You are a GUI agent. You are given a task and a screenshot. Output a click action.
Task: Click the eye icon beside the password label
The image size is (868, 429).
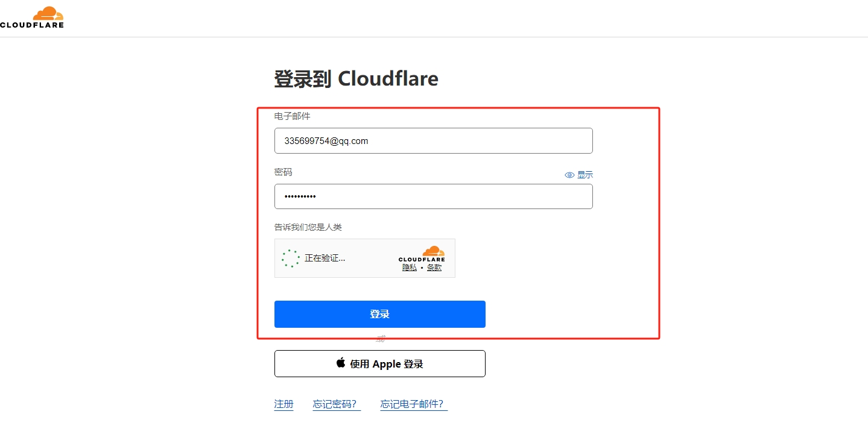coord(569,175)
